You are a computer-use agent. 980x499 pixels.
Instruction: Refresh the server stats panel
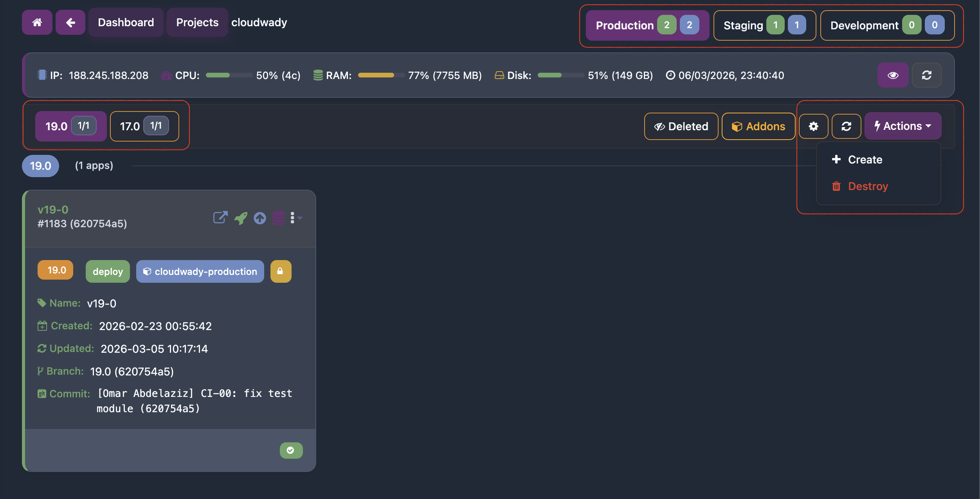click(x=926, y=75)
